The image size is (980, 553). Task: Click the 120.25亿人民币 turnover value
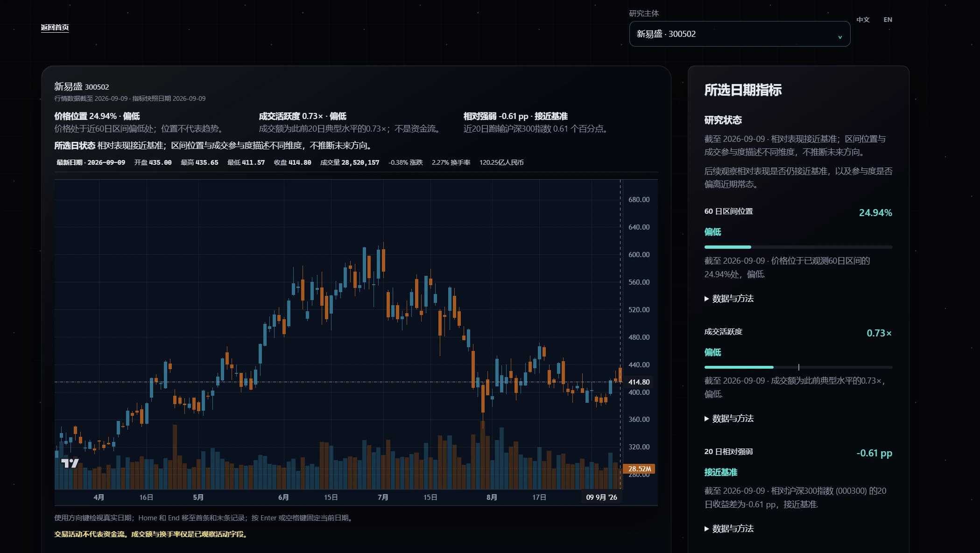[x=501, y=162]
